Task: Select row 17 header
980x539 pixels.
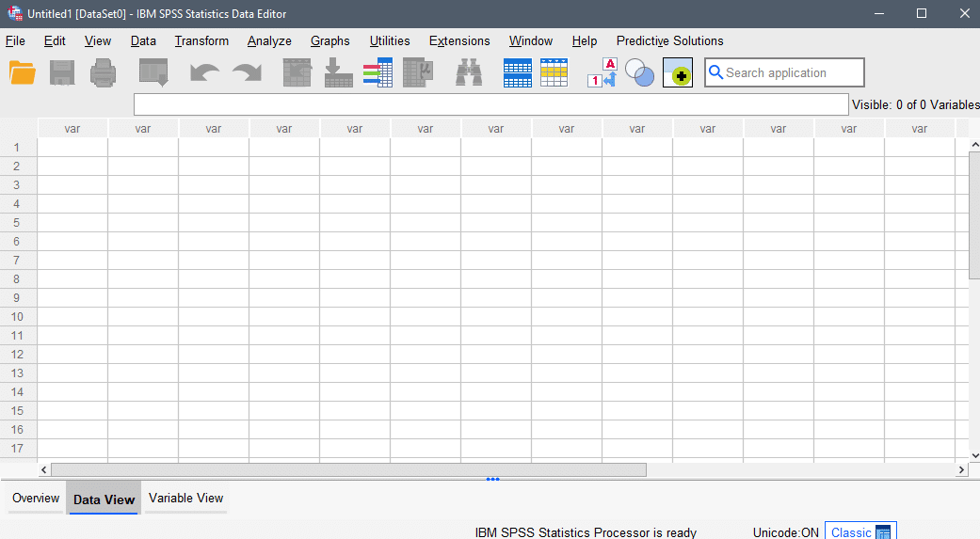Action: pyautogui.click(x=17, y=449)
